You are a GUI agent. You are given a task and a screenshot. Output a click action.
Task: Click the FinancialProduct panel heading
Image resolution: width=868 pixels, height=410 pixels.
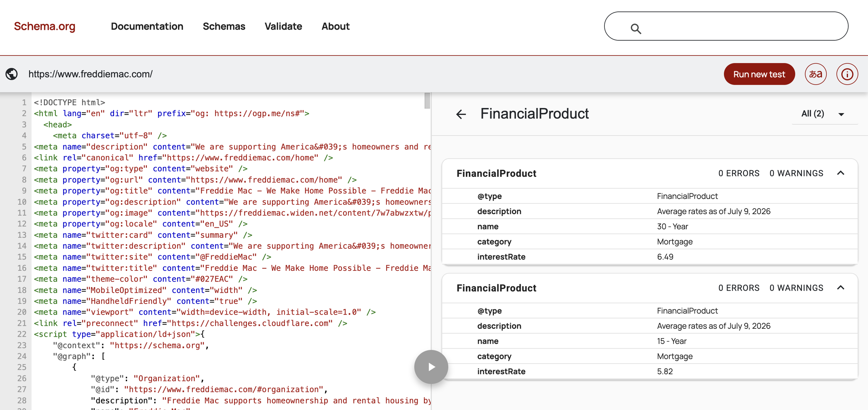pyautogui.click(x=534, y=114)
